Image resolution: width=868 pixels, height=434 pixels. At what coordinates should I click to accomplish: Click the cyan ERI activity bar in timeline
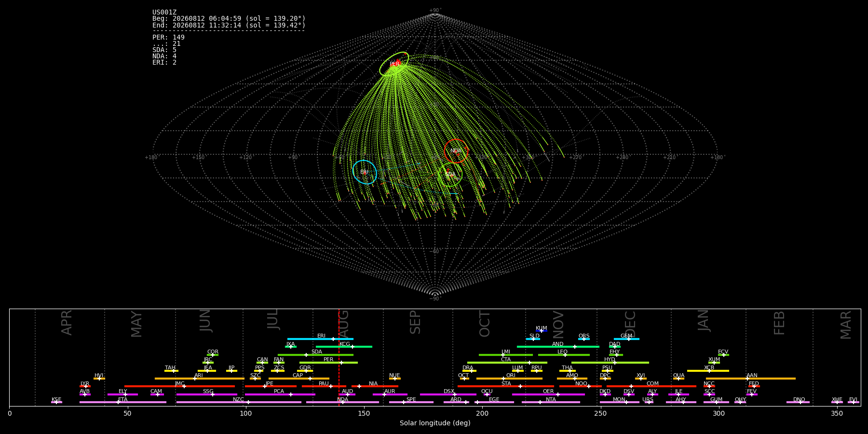coord(320,339)
